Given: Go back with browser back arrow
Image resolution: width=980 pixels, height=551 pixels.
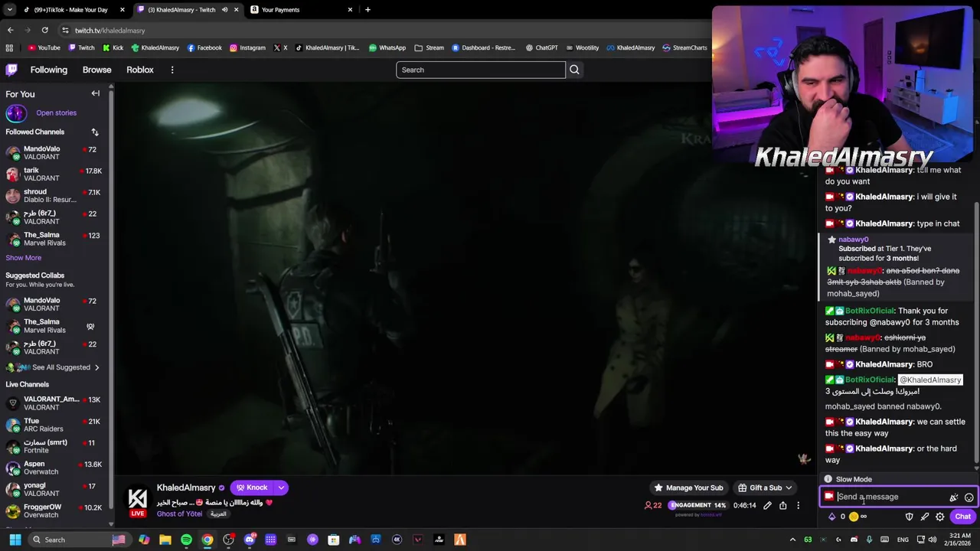Looking at the screenshot, I should tap(11, 30).
